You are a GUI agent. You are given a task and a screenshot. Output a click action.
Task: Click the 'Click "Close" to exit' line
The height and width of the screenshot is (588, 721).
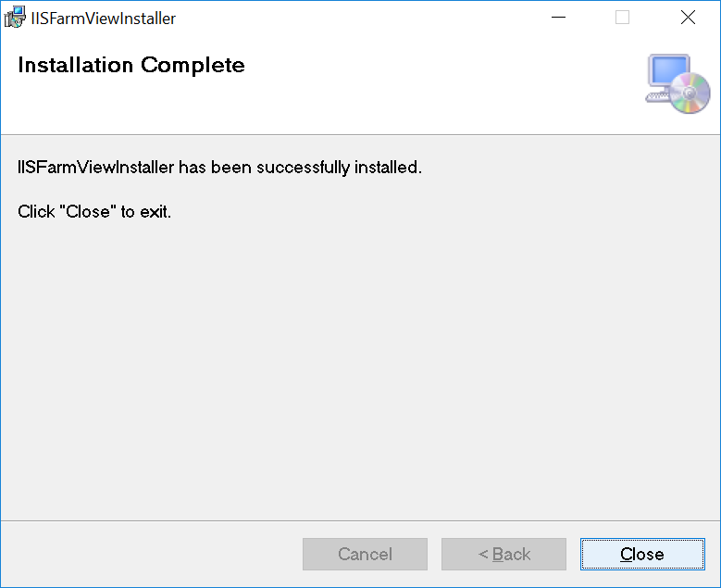click(94, 212)
